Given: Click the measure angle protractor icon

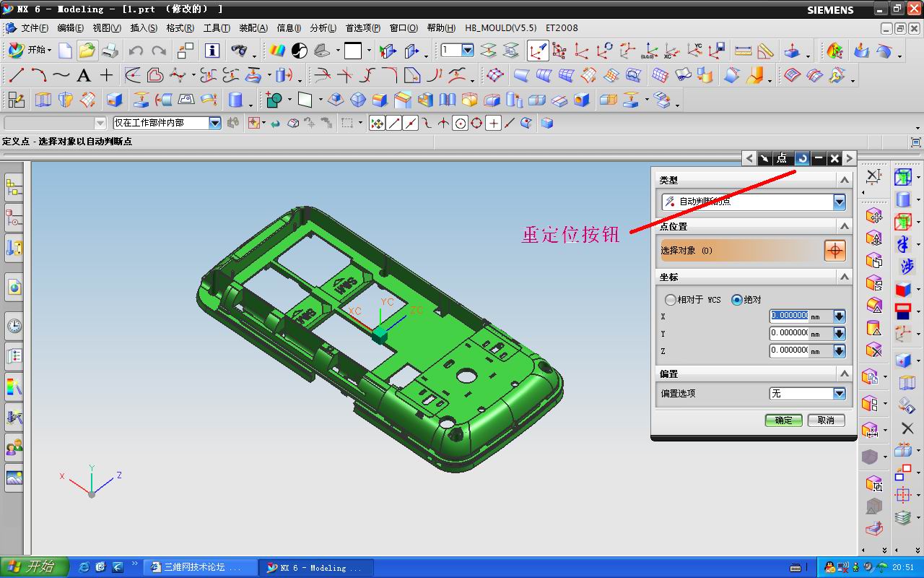Looking at the screenshot, I should (765, 51).
